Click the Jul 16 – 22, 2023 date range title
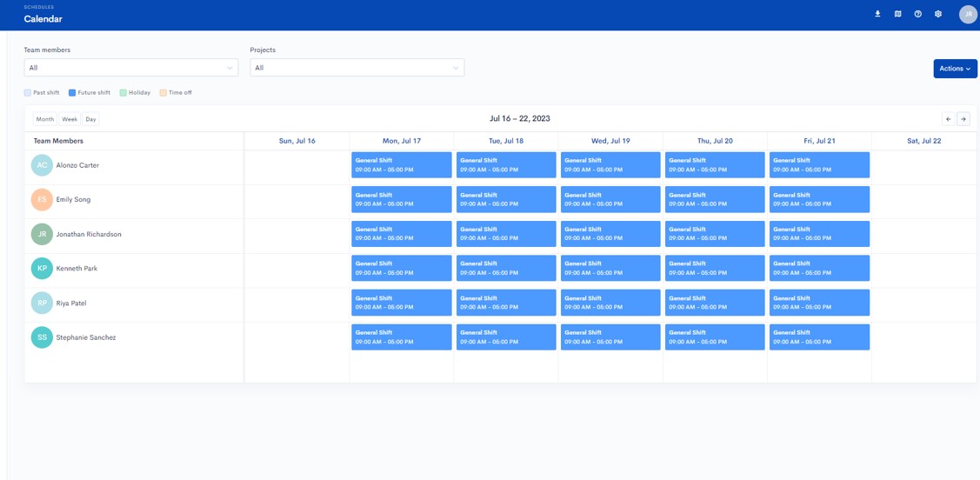 coord(520,119)
